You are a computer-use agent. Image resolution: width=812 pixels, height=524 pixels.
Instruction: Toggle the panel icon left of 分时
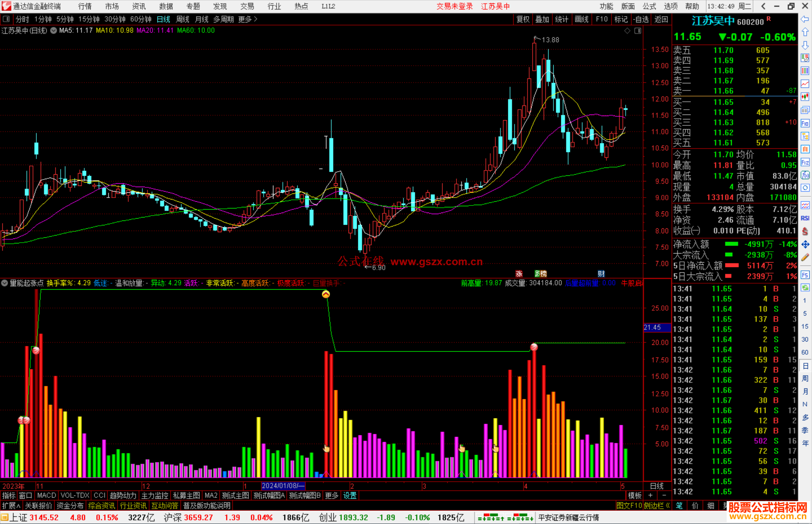point(6,19)
